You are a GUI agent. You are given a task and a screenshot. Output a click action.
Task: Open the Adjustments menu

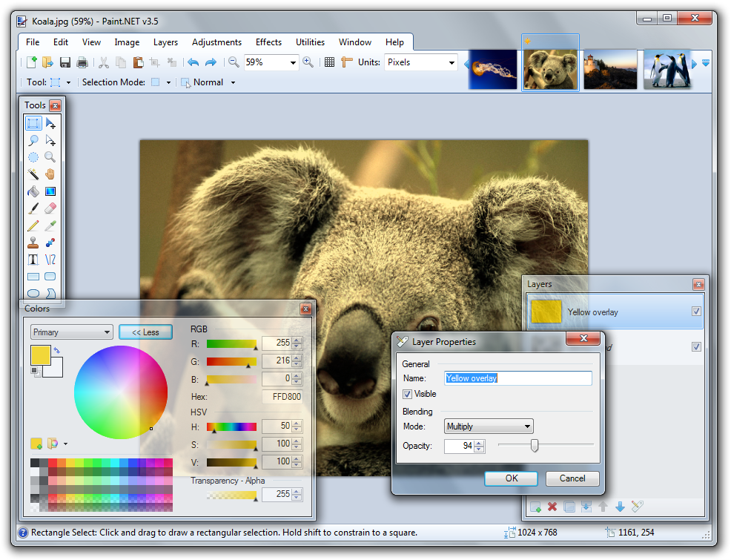[x=216, y=42]
